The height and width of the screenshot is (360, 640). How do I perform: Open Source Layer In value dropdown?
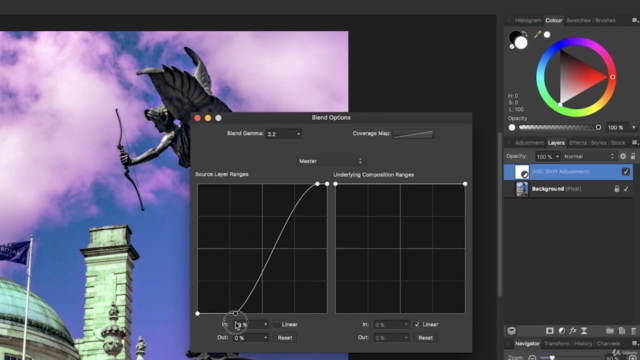[x=251, y=324]
